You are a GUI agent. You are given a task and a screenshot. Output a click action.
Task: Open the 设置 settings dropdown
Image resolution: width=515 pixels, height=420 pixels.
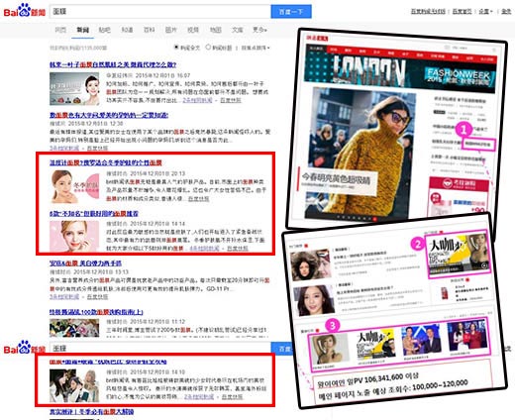(485, 11)
